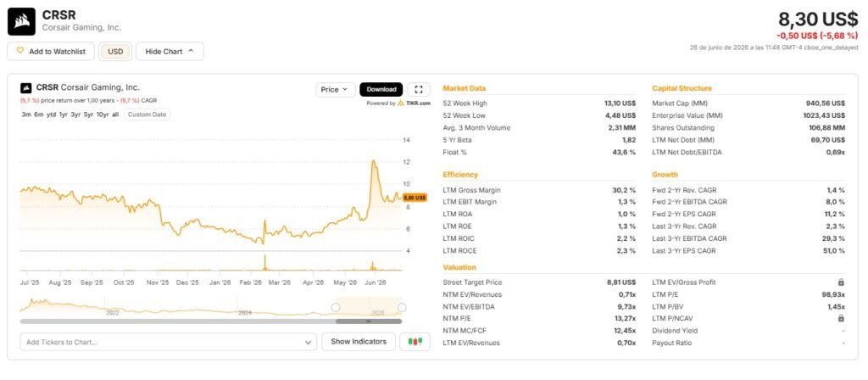Viewport: 868px width, 380px height.
Task: Open the Custom Date selector
Action: pos(147,115)
